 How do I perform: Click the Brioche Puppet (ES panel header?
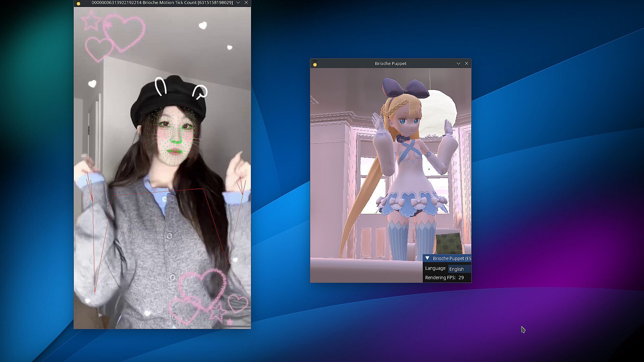(451, 258)
